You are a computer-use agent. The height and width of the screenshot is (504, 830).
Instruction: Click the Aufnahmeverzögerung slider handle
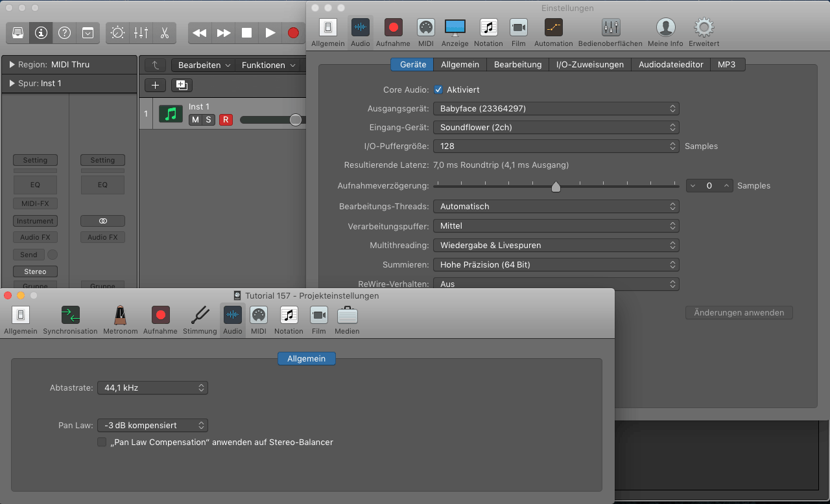556,187
